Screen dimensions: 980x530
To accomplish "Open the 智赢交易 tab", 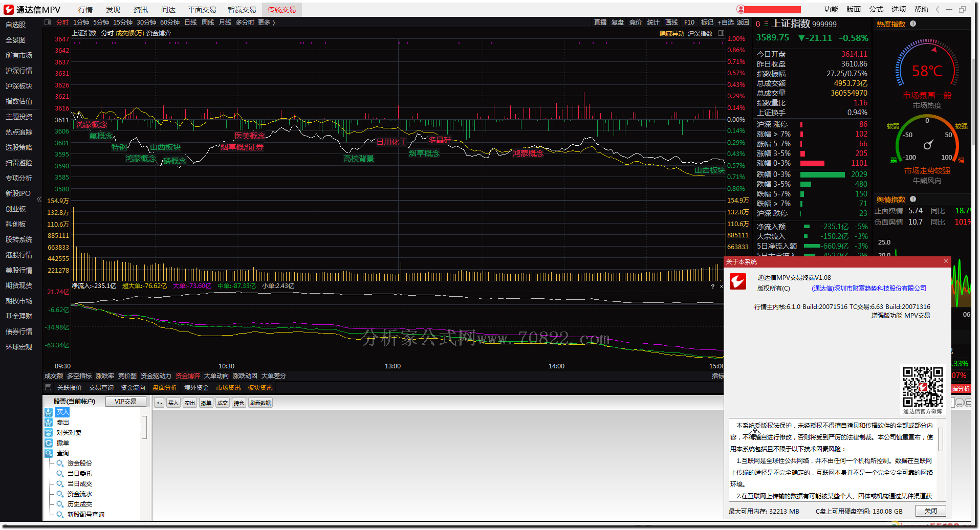I will tap(242, 10).
